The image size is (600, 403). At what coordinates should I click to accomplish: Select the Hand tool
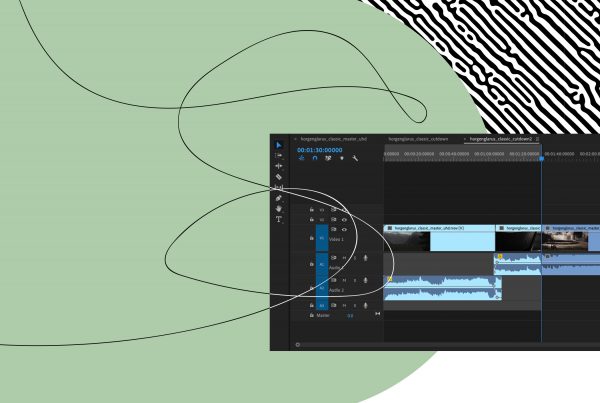(x=279, y=208)
